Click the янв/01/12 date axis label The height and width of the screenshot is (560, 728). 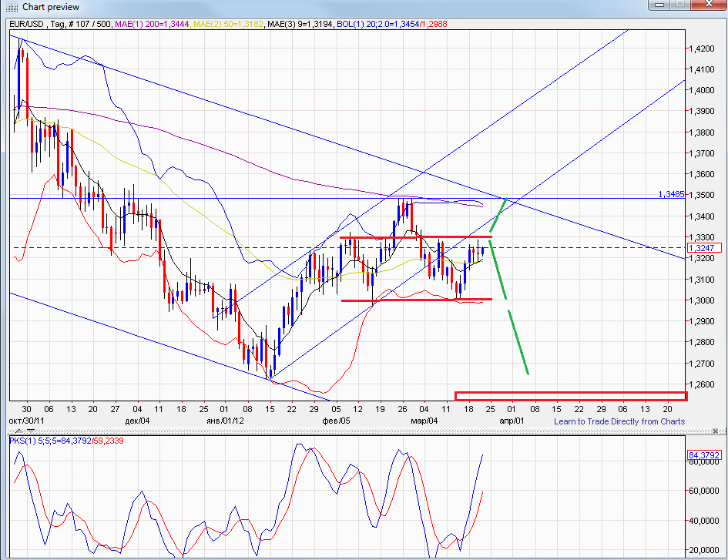click(x=225, y=421)
